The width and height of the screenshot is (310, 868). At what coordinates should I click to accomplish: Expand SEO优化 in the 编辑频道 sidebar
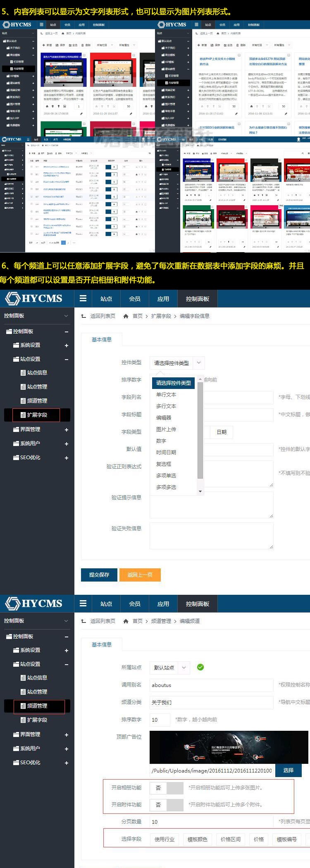tap(66, 763)
